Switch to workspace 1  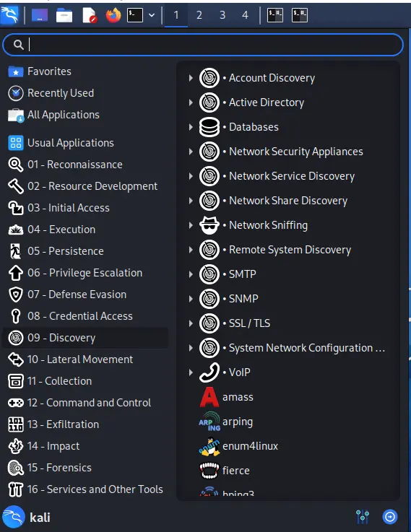[176, 15]
